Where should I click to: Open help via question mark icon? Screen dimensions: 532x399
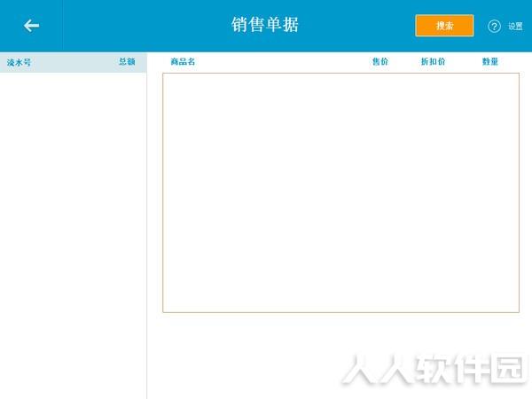point(494,26)
